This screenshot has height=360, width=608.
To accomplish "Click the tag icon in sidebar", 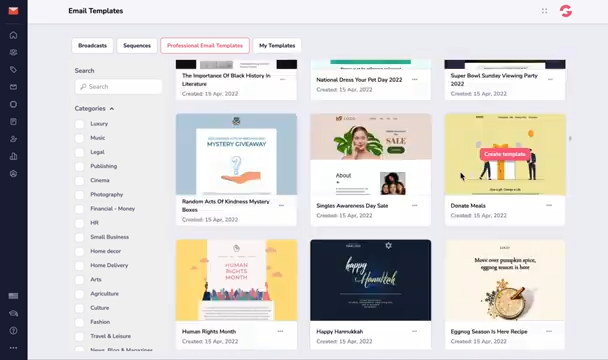I will (x=13, y=69).
